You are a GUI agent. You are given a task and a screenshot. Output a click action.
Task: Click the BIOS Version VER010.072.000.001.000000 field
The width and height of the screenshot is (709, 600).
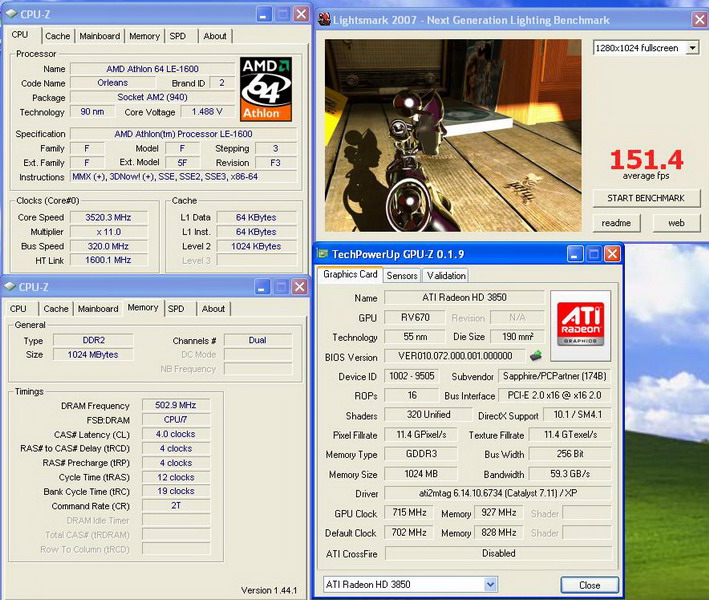(455, 356)
